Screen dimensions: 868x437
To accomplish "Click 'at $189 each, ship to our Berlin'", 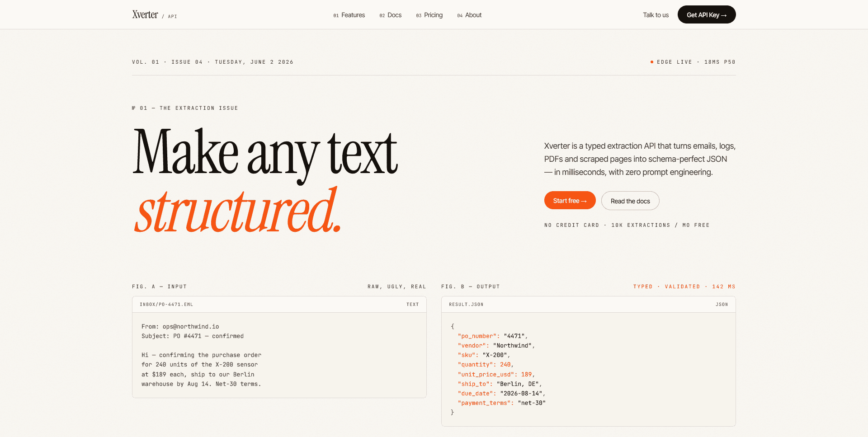I will click(198, 374).
